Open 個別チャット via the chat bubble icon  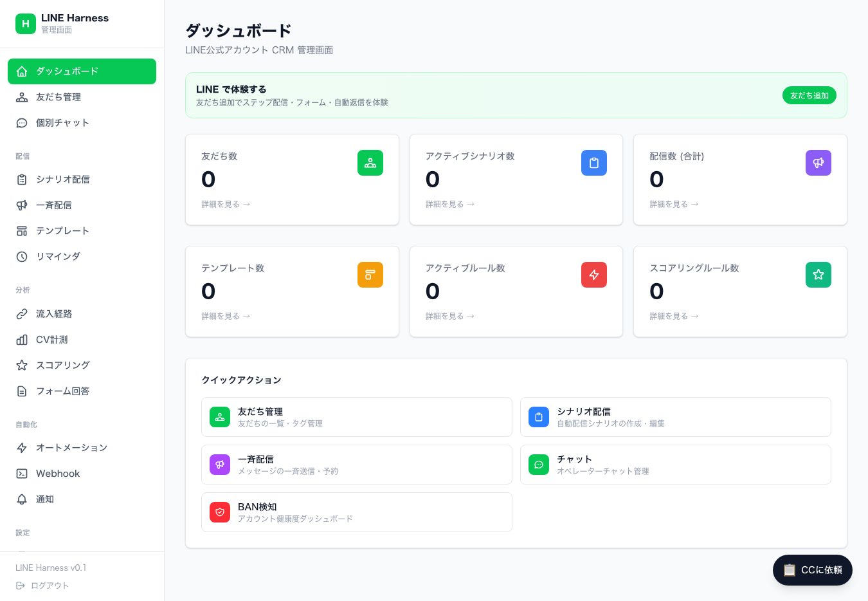click(21, 122)
